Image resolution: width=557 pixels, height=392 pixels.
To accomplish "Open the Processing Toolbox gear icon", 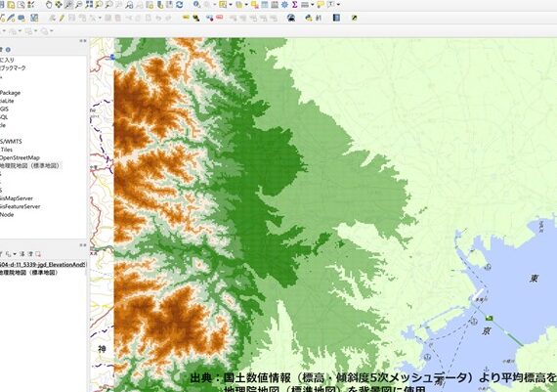I will click(284, 5).
